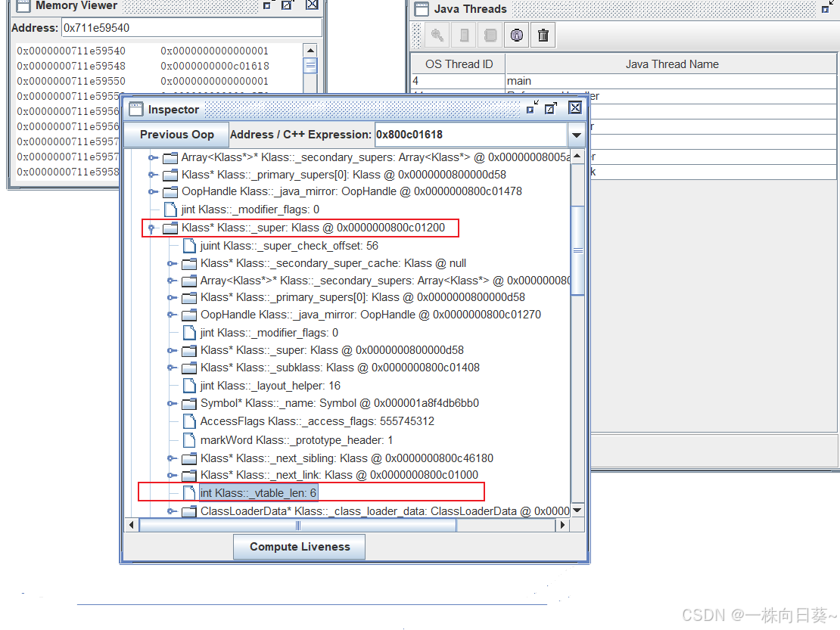Click the Memory Viewer maximize button
This screenshot has height=630, width=840.
[287, 5]
